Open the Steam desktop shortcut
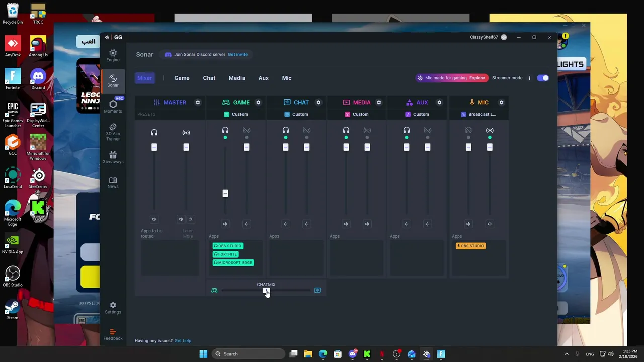 [13, 309]
